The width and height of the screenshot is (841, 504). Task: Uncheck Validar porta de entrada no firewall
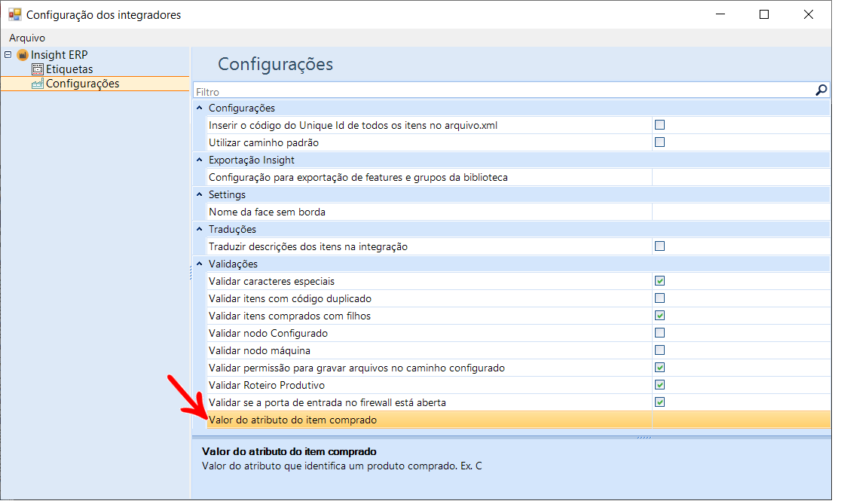coord(659,402)
